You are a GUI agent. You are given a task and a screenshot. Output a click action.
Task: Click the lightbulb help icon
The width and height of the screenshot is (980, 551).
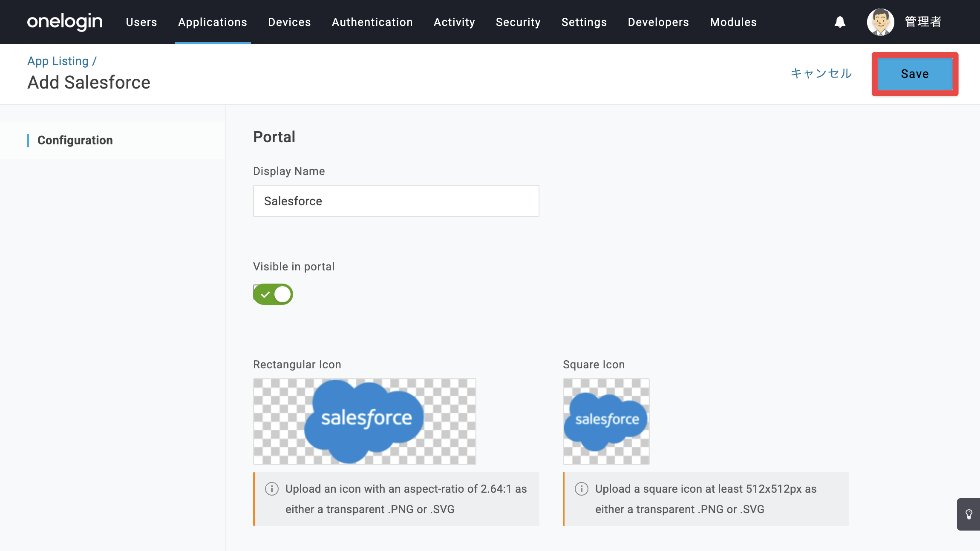click(x=968, y=514)
